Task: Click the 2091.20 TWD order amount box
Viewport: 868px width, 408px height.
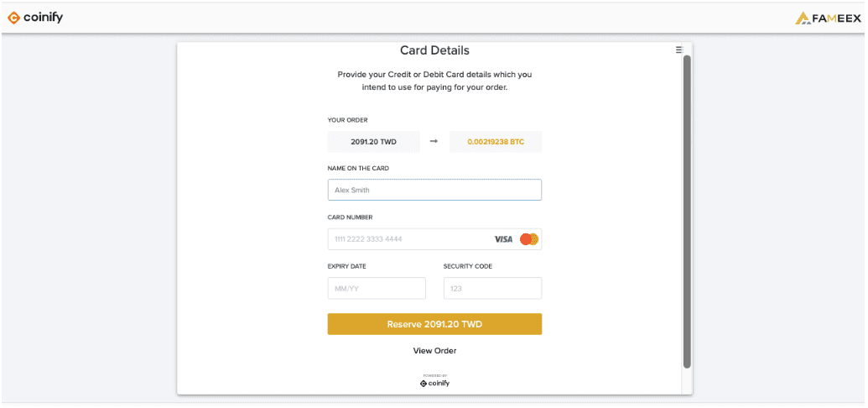Action: (374, 142)
